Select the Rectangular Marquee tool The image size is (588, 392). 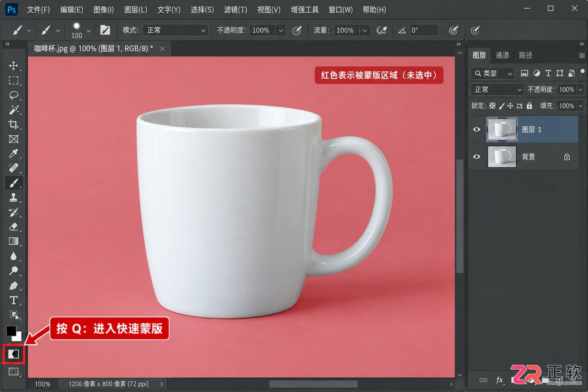pyautogui.click(x=13, y=80)
